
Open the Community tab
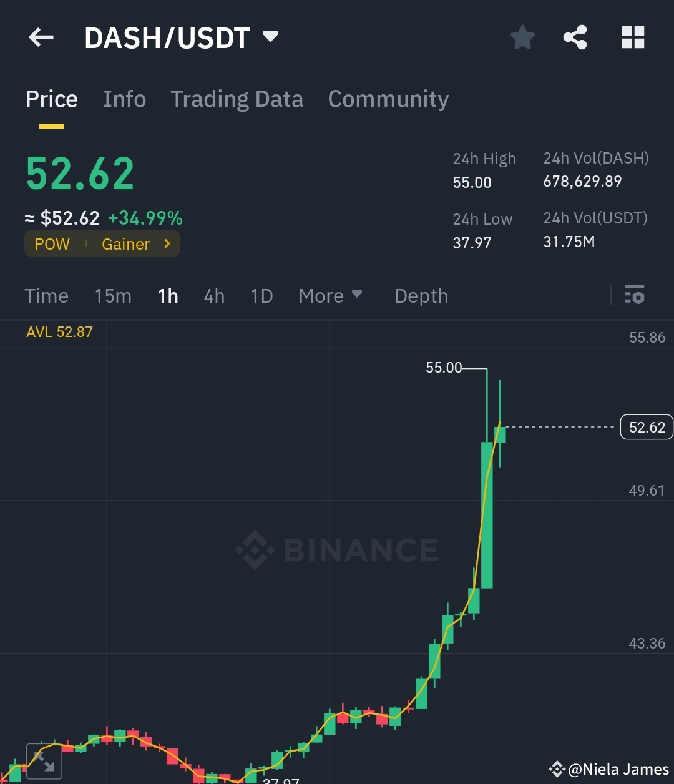tap(388, 99)
